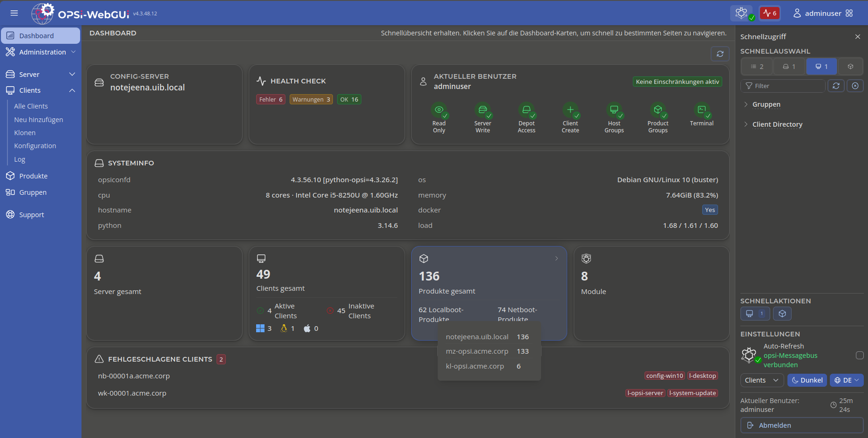
Task: Click the Inaktive Clients icon
Action: pyautogui.click(x=330, y=311)
